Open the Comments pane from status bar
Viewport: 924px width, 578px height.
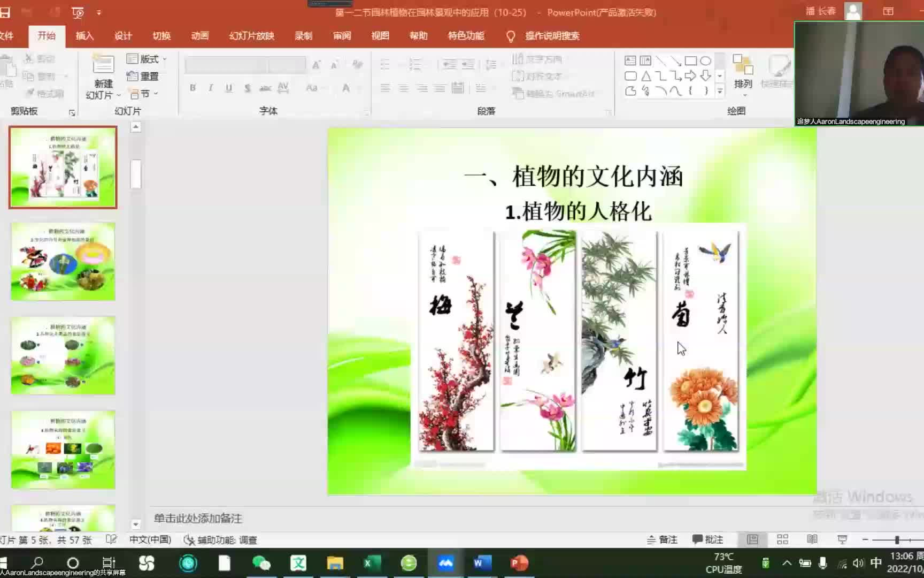coord(708,539)
